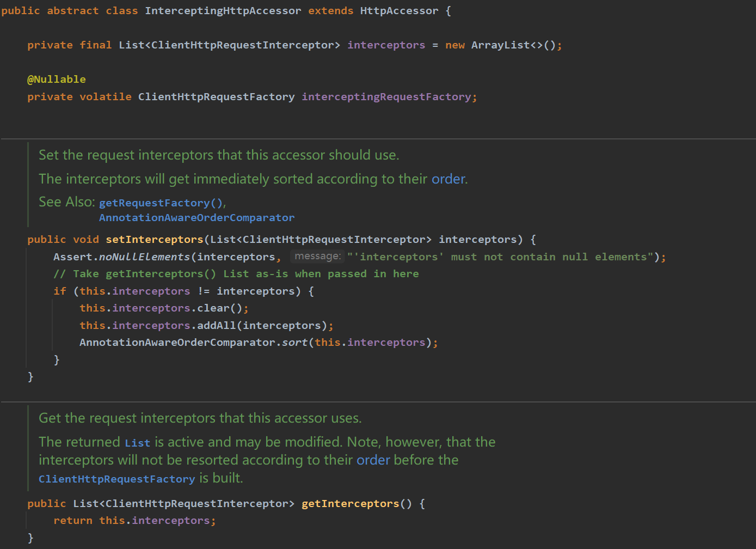Click the sort method call
The width and height of the screenshot is (756, 549).
(x=294, y=343)
